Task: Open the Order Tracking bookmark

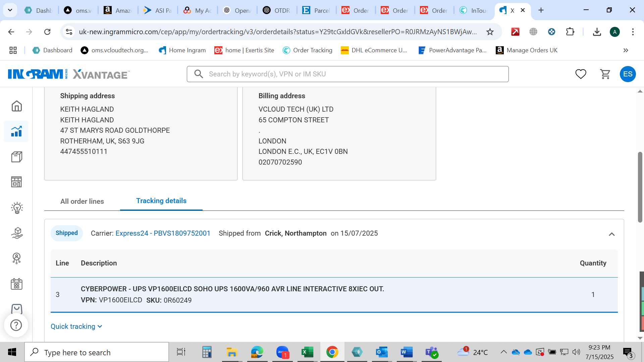Action: (x=308, y=50)
